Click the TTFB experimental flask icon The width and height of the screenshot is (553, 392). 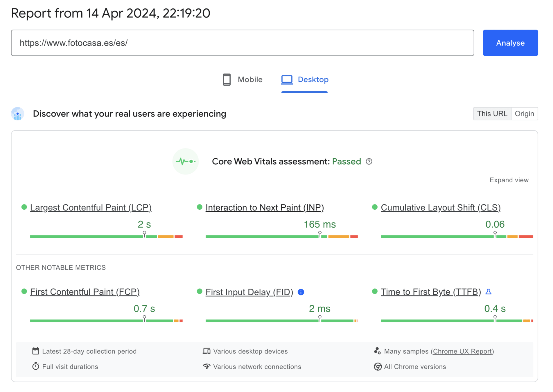489,292
